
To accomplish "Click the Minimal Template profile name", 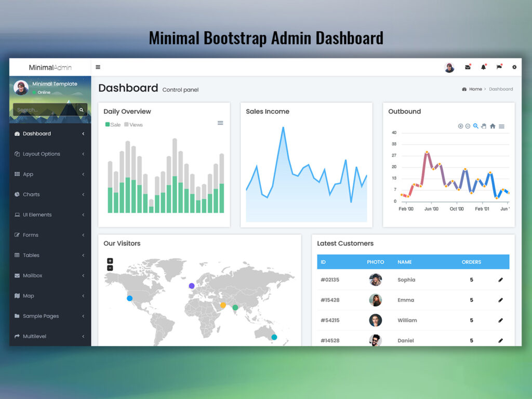I will click(x=55, y=84).
